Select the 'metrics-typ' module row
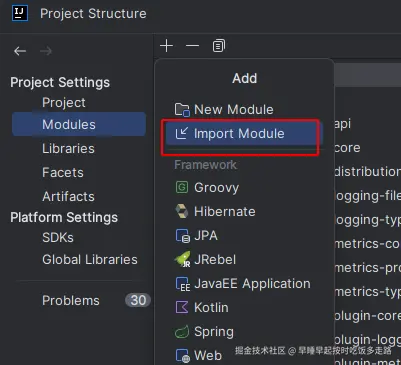 coord(367,292)
